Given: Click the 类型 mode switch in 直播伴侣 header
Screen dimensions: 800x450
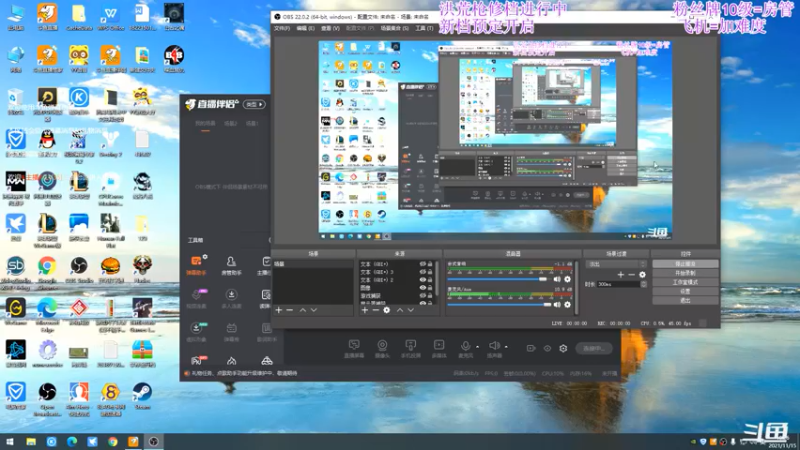Looking at the screenshot, I should 254,104.
